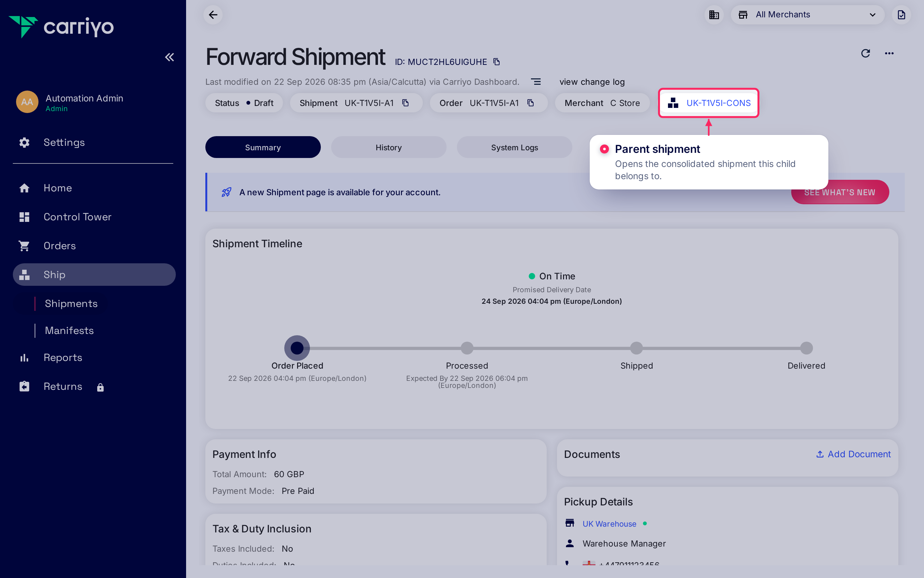Refresh the shipment page
This screenshot has height=578, width=924.
[866, 53]
